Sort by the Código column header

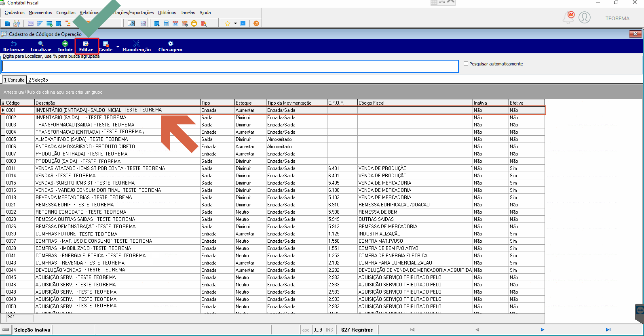coord(20,103)
